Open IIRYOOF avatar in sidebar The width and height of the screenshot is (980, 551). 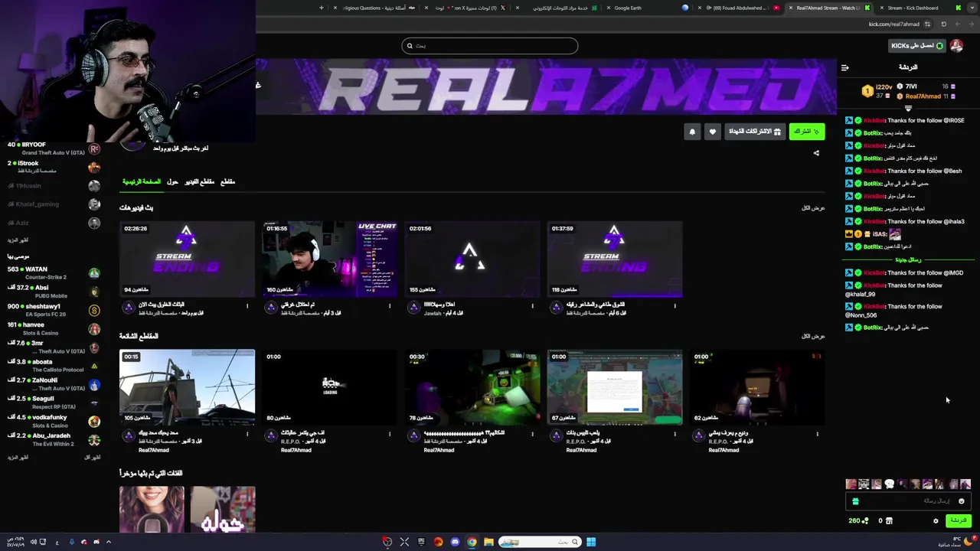94,148
